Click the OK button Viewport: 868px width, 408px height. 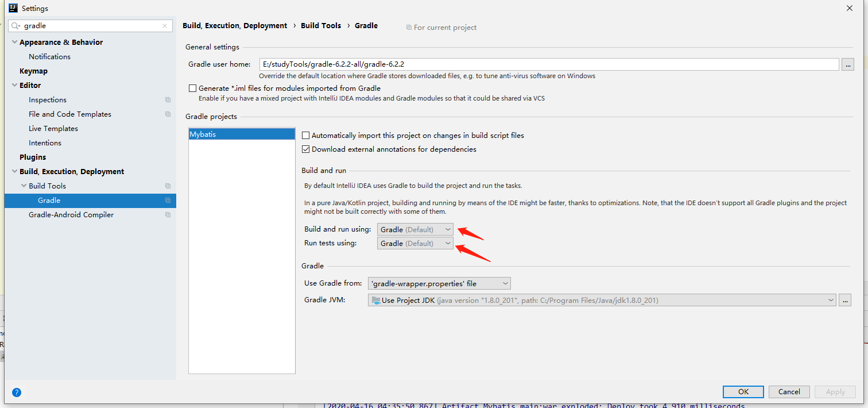click(743, 392)
